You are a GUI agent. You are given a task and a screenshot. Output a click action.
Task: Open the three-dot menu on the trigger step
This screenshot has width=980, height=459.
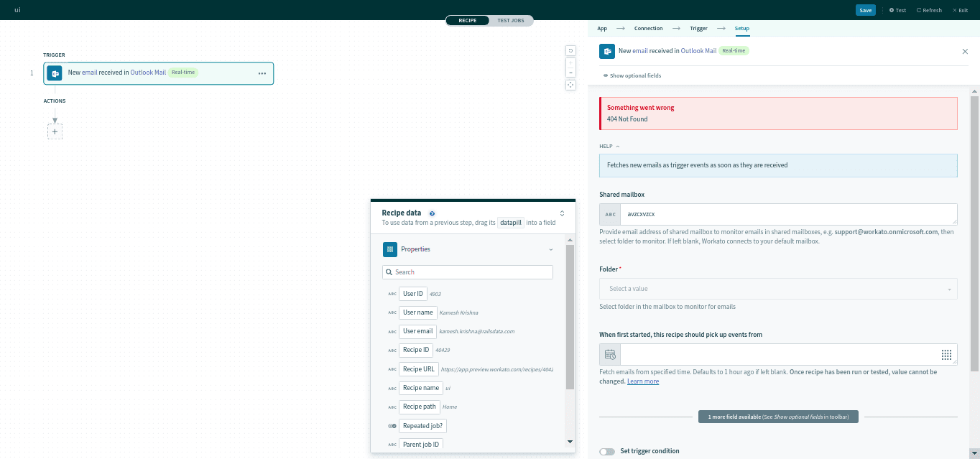262,73
